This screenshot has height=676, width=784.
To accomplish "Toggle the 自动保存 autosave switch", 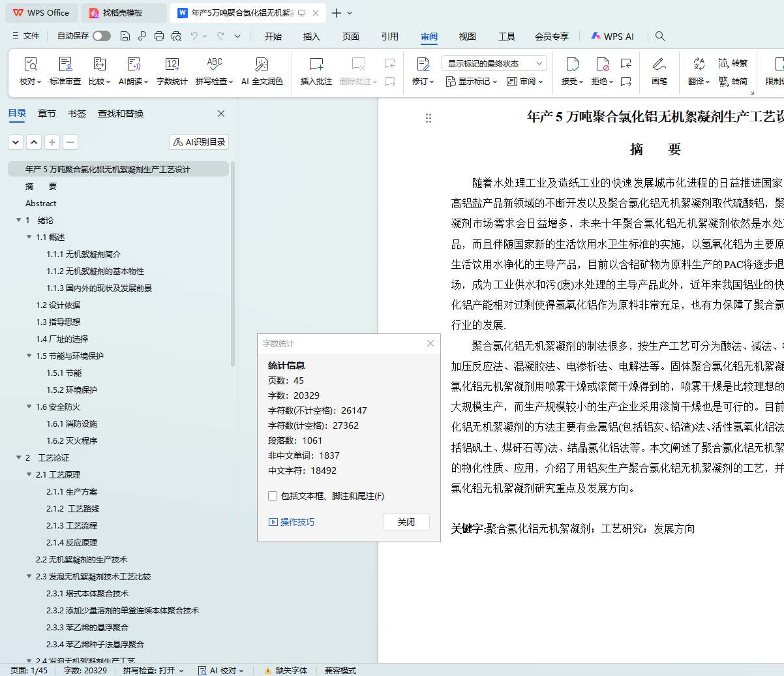I will 101,36.
